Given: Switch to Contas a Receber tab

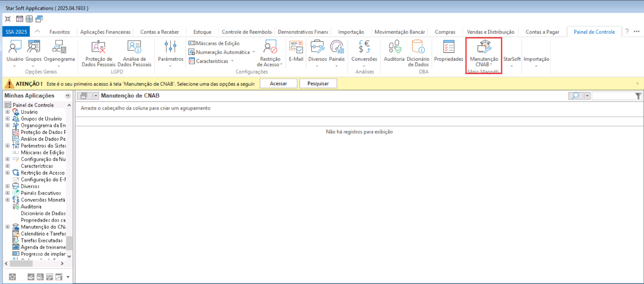Looking at the screenshot, I should pyautogui.click(x=159, y=32).
